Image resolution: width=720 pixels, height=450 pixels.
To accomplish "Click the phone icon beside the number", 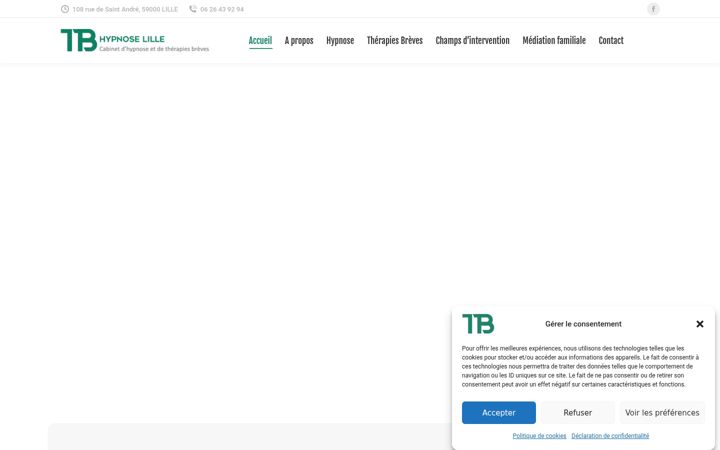I will [x=193, y=9].
